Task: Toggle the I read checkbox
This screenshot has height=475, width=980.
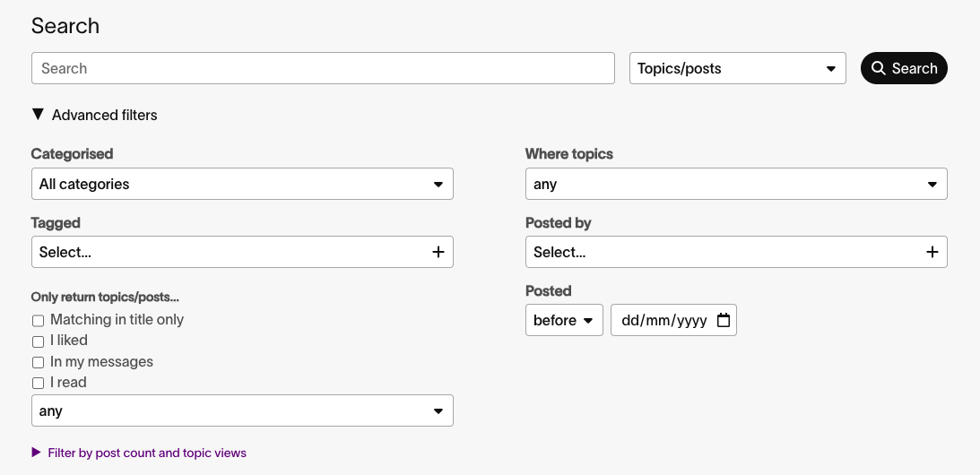Action: pyautogui.click(x=39, y=383)
